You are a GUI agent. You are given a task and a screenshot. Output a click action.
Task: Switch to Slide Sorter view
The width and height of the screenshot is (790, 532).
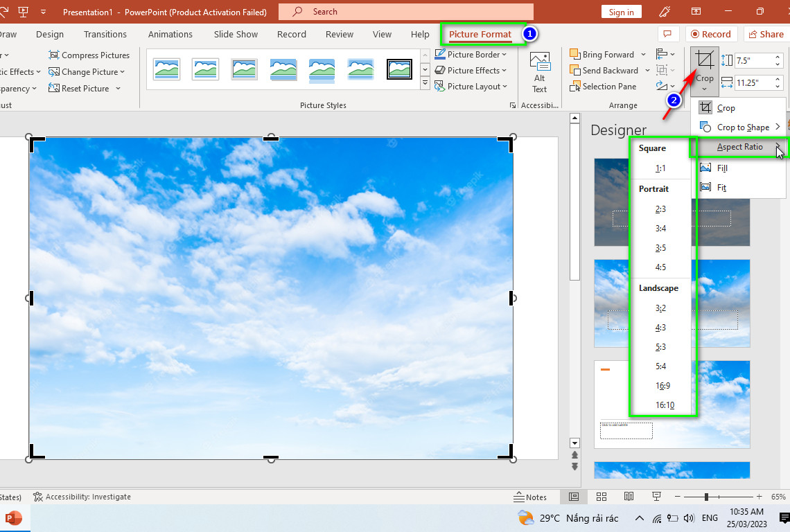point(602,497)
